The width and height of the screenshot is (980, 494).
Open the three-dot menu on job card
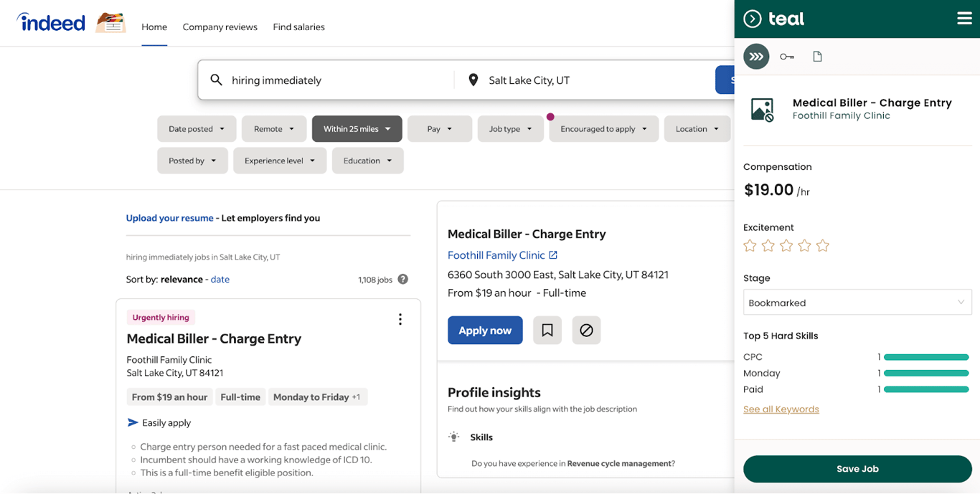400,320
